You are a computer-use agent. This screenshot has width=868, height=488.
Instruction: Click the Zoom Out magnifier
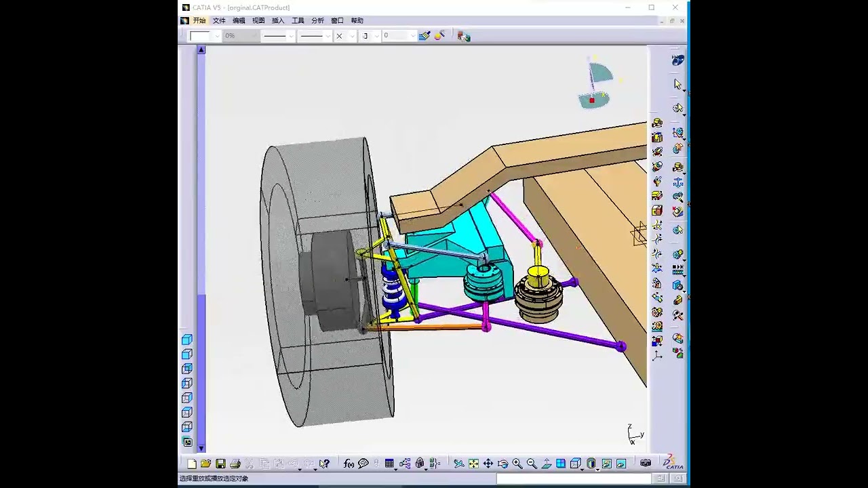click(x=532, y=464)
